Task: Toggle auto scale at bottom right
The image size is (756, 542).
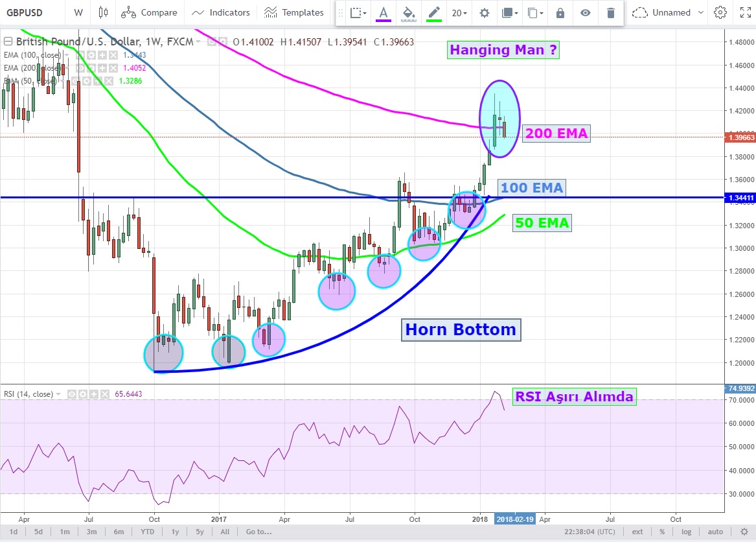Action: [x=715, y=532]
